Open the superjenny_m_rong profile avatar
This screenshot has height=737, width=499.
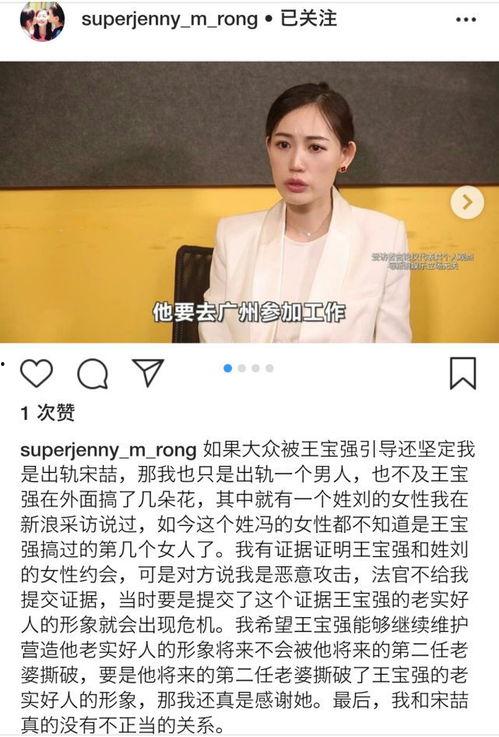[42, 21]
